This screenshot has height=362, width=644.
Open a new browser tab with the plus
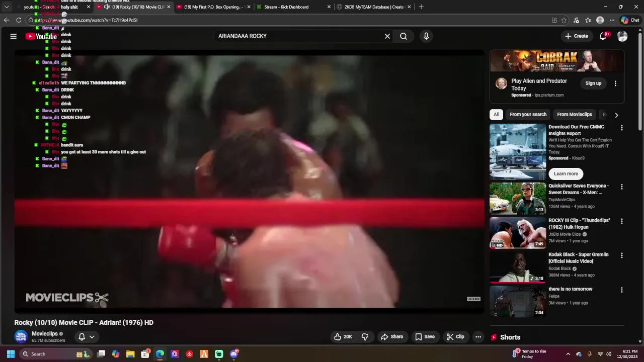click(421, 7)
